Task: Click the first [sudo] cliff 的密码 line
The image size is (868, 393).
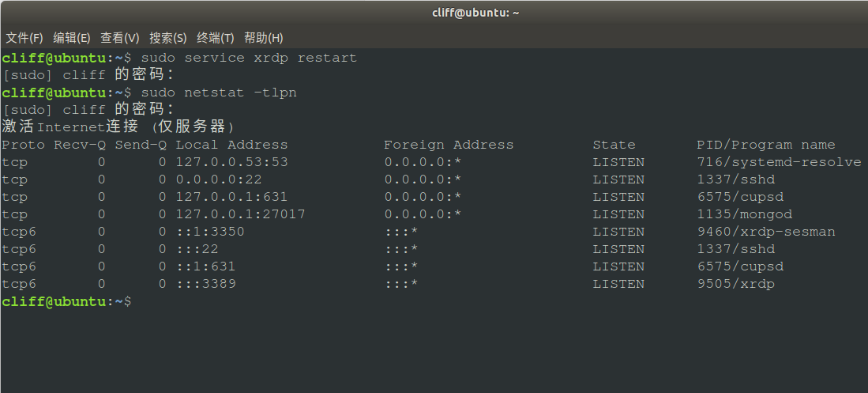Action: click(x=88, y=75)
